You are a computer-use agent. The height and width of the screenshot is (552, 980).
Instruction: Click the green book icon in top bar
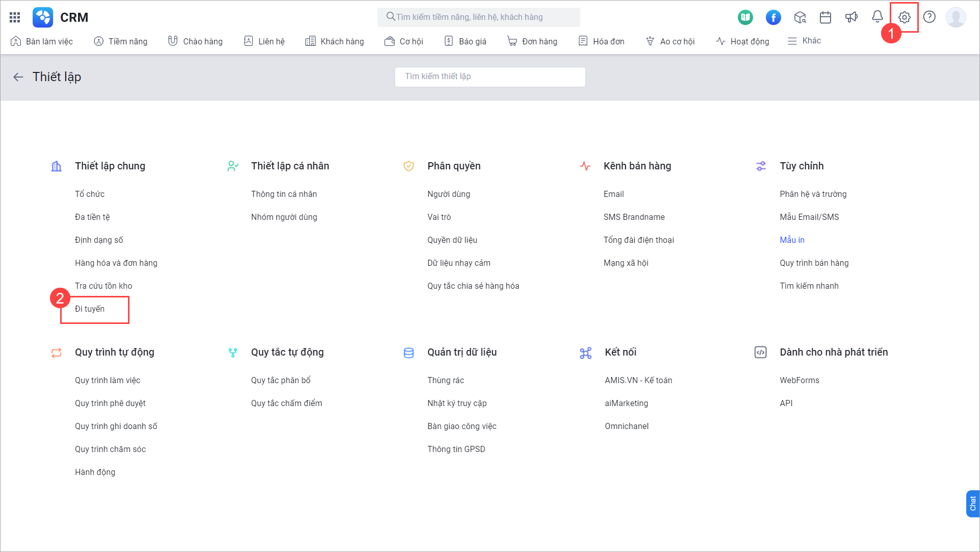(x=745, y=17)
